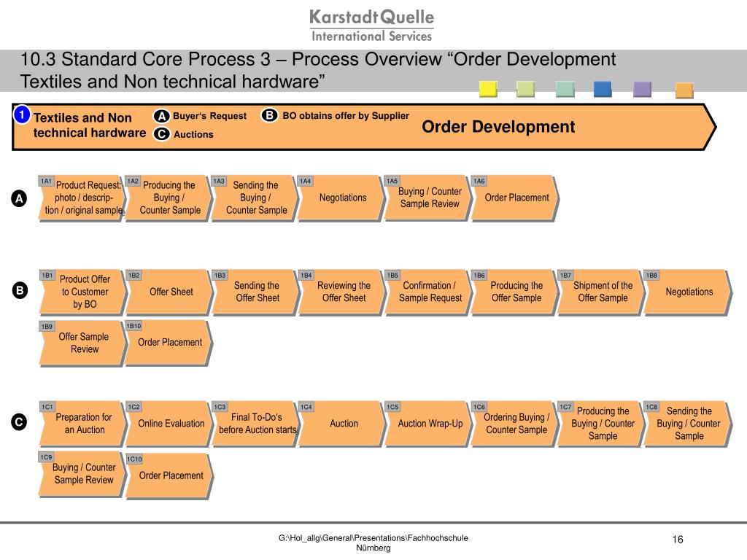Select step 1B4 Reviewing the Offer Sheet
Screen dimensions: 747x560
point(342,292)
